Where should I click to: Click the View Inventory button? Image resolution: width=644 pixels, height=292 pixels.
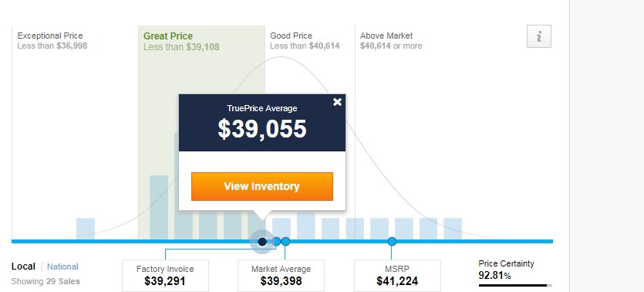262,186
